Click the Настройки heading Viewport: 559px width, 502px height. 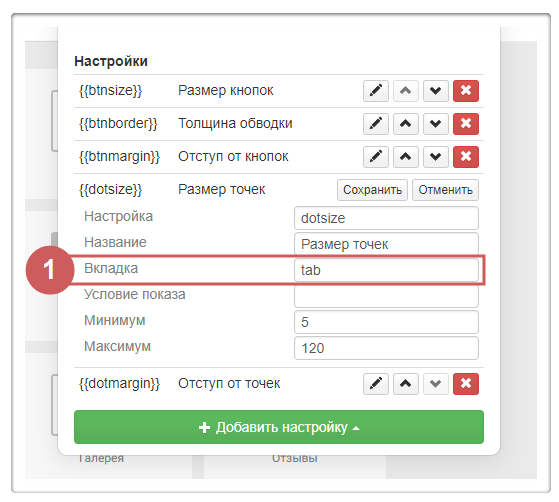point(111,61)
